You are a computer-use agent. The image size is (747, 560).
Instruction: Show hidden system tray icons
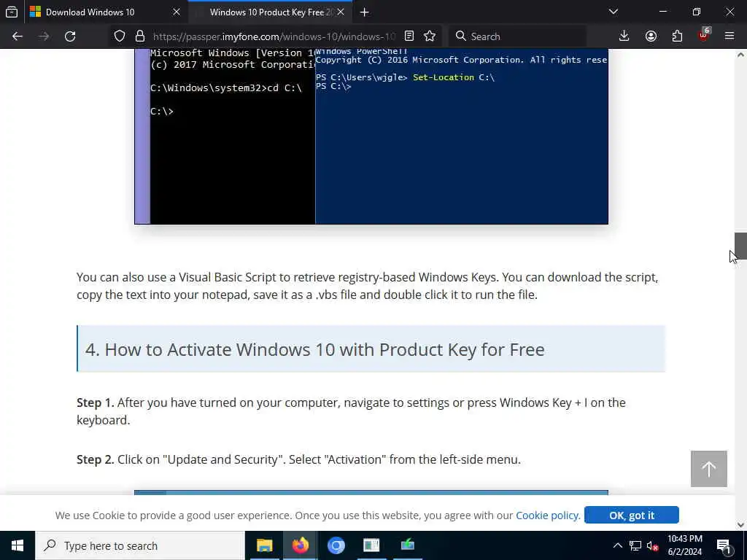pos(617,545)
